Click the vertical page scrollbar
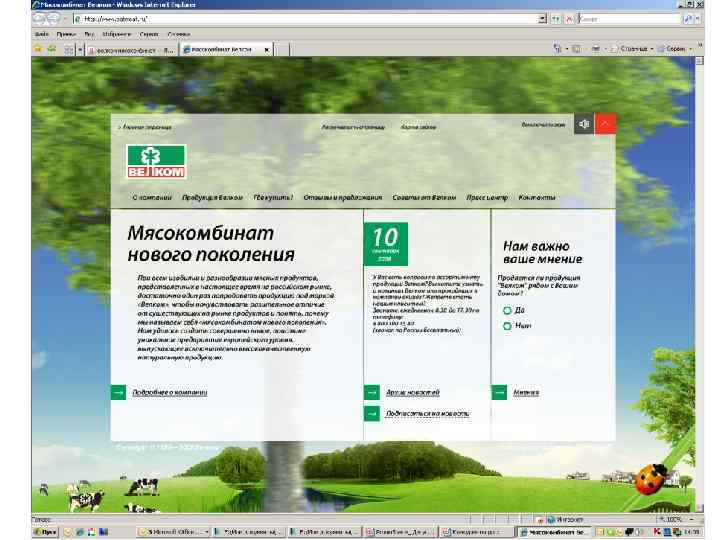720x540 pixels. tap(699, 284)
